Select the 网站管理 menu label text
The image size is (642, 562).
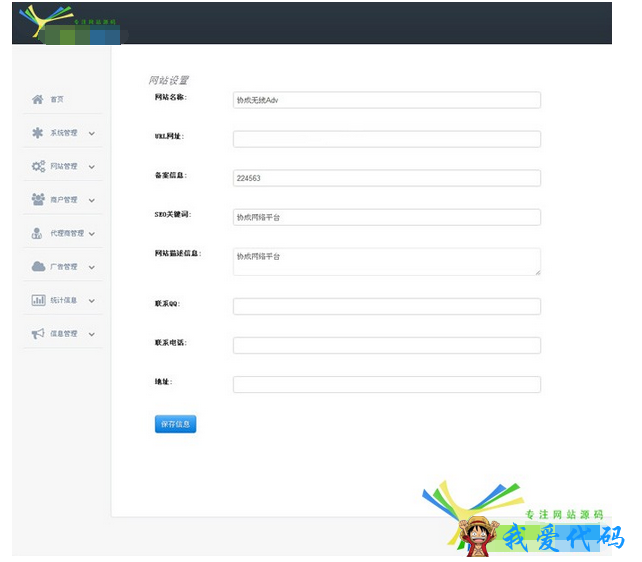pos(64,166)
